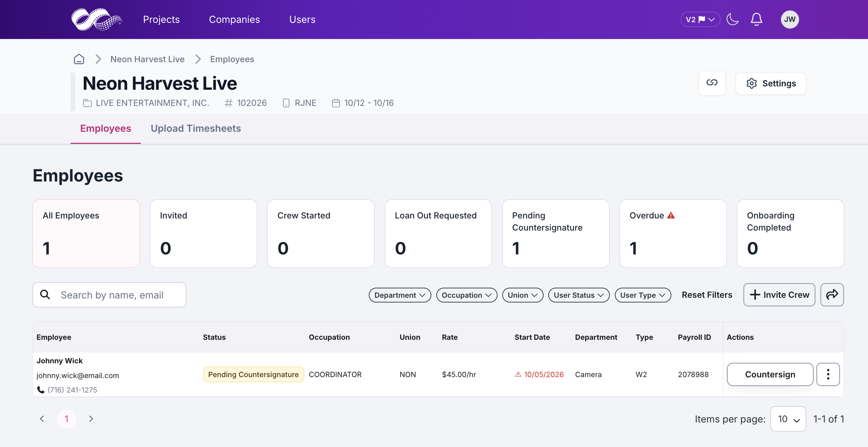Select the Invited card

203,234
